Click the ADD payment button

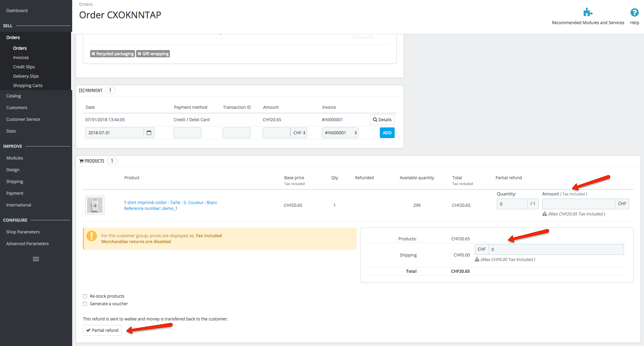[387, 133]
